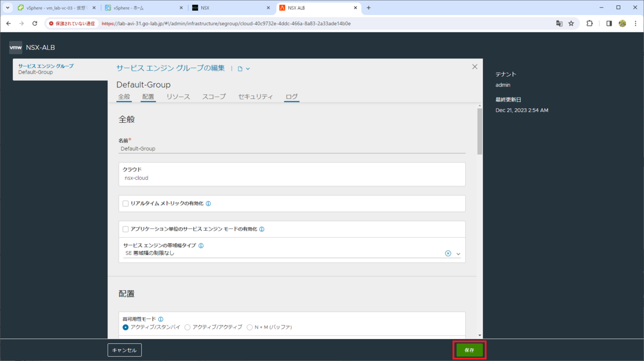
Task: Click scrollbar up arrow in dialog
Action: click(x=480, y=106)
